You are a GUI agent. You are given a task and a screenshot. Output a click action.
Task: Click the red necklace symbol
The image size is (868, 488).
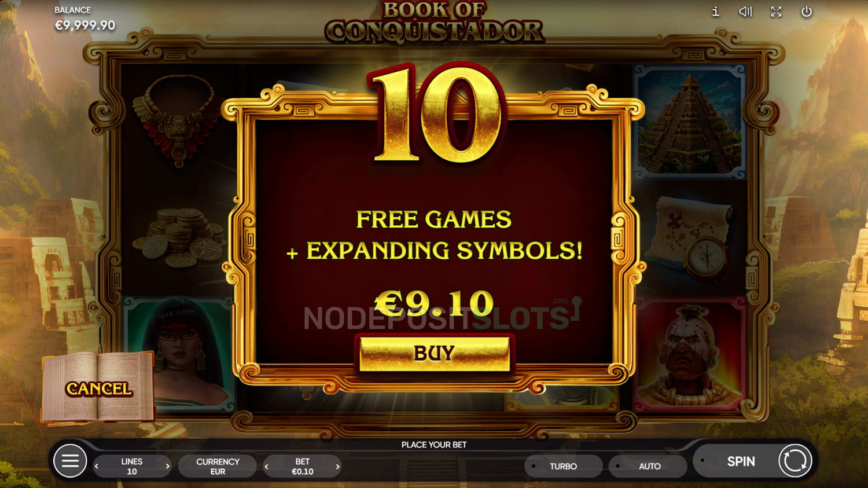click(178, 121)
